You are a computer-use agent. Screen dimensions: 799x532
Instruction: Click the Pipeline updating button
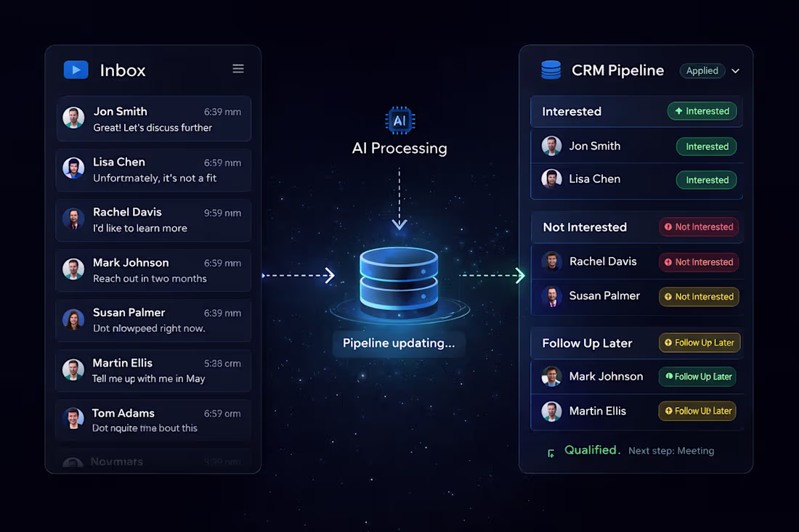tap(399, 343)
